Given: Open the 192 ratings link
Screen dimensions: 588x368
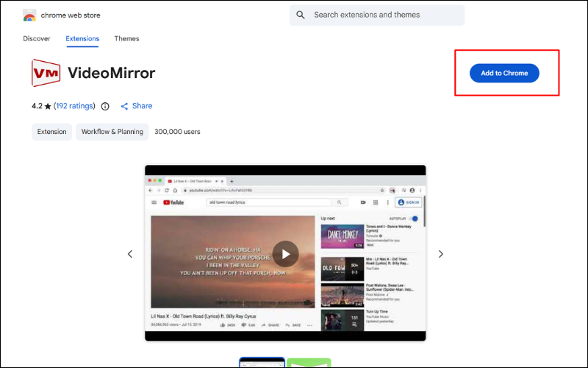Looking at the screenshot, I should [x=75, y=106].
